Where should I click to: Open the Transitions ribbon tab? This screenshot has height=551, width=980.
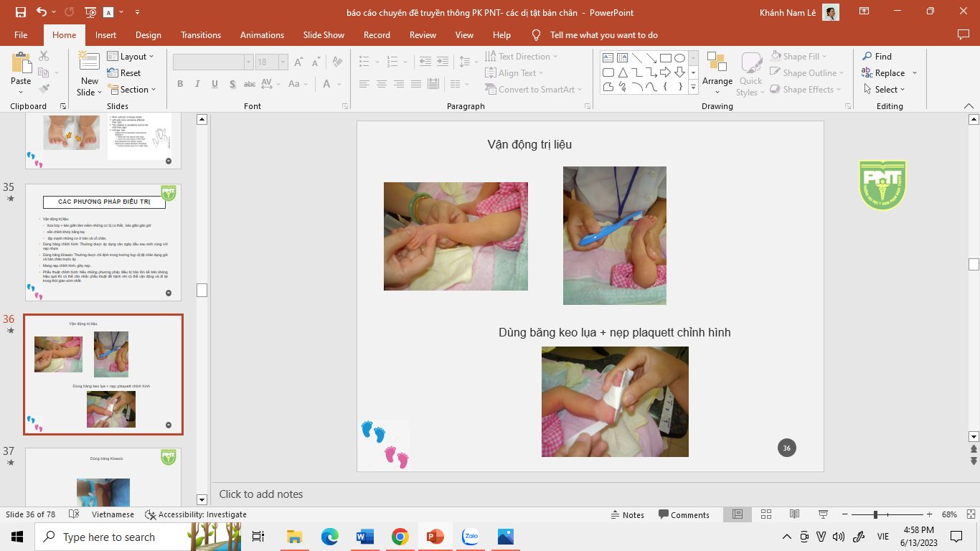click(x=202, y=35)
